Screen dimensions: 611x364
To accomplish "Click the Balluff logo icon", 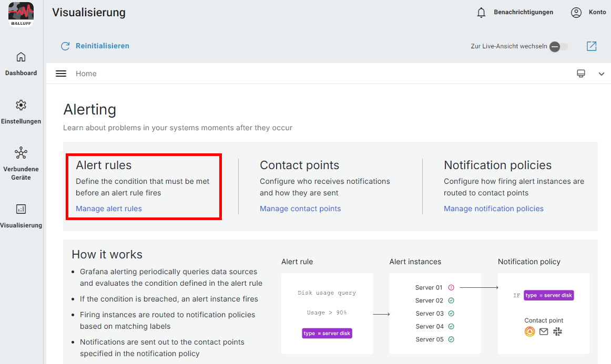I will [x=21, y=14].
